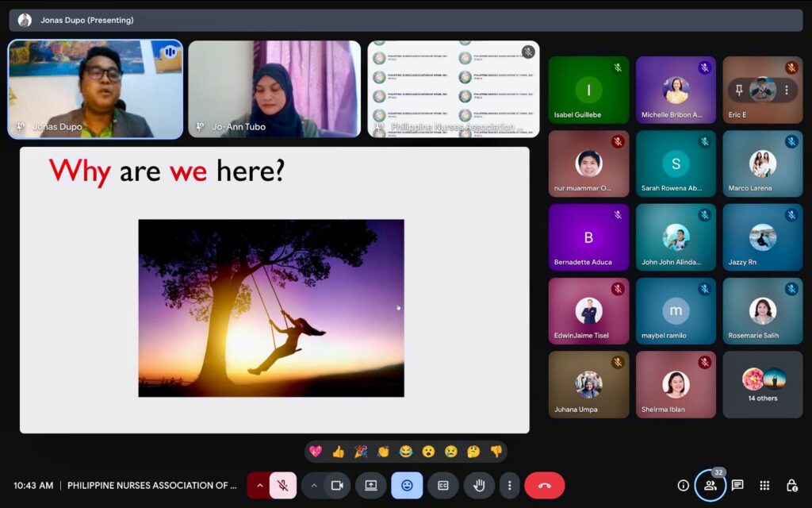
Task: Open More options three-dot menu in toolbar
Action: [x=510, y=485]
